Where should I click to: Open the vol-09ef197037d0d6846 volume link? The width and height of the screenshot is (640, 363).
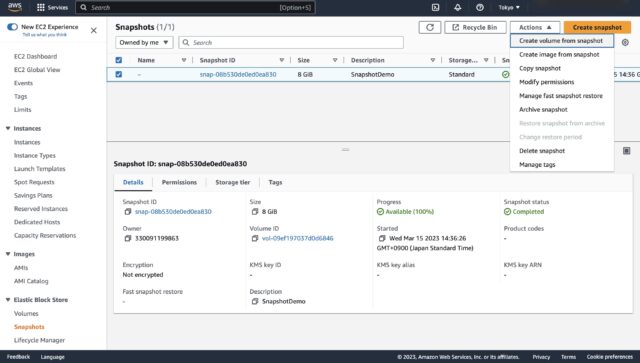tap(298, 238)
